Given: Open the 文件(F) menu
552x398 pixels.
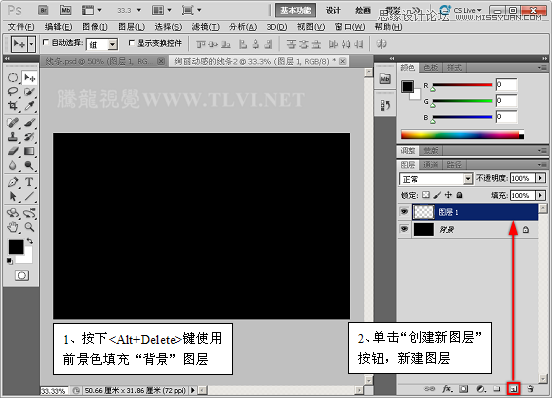Looking at the screenshot, I should (x=21, y=27).
